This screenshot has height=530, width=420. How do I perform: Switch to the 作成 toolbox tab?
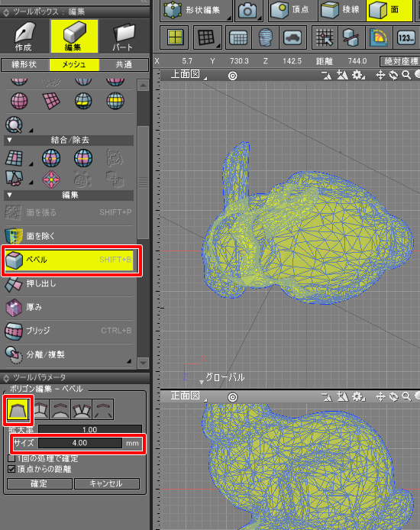[24, 36]
